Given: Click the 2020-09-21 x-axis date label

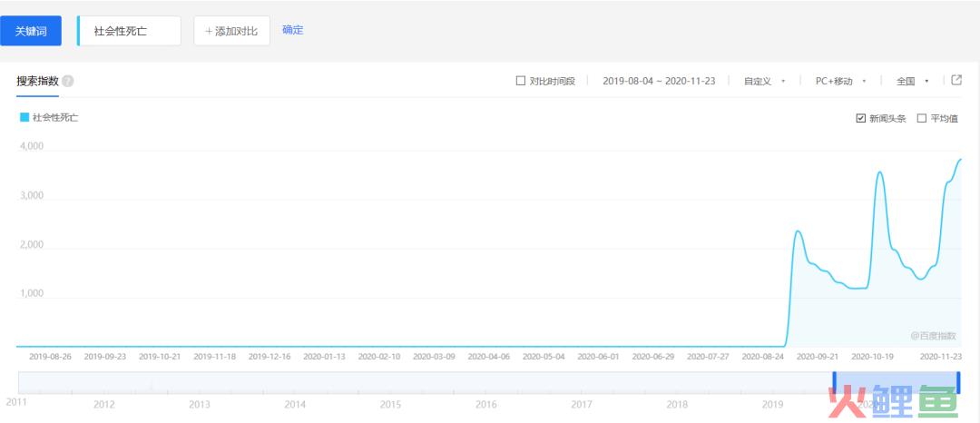Looking at the screenshot, I should tap(818, 357).
